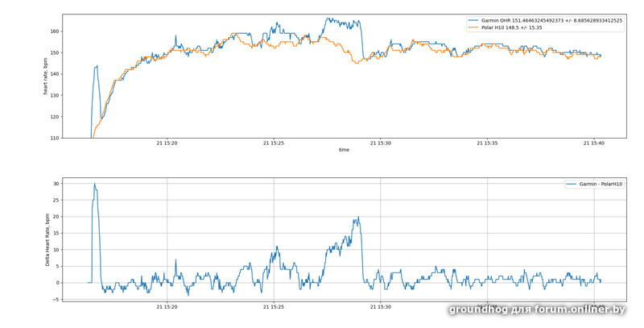Click the -5 tick on the delta axis
The height and width of the screenshot is (328, 644).
[x=56, y=299]
